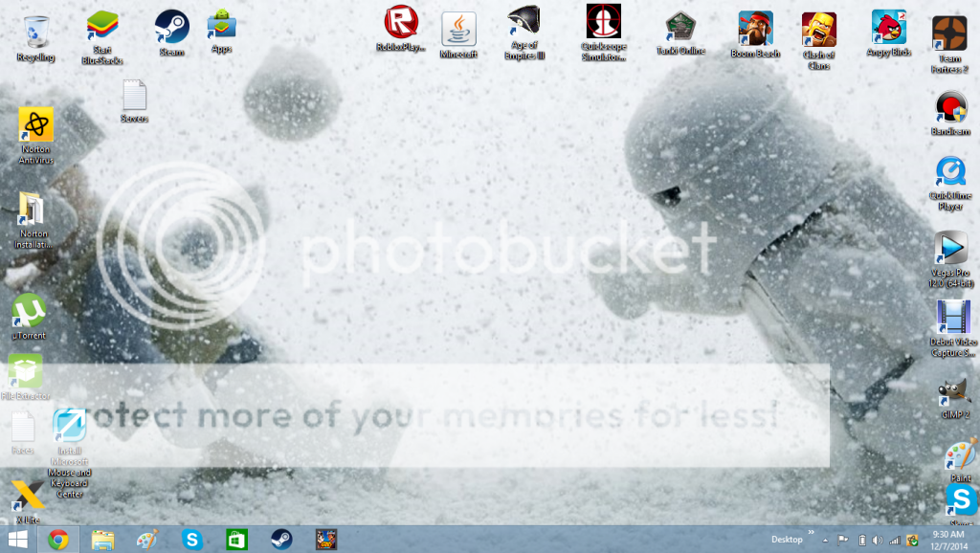The width and height of the screenshot is (980, 553).
Task: Open Google Chrome from the taskbar
Action: [58, 540]
